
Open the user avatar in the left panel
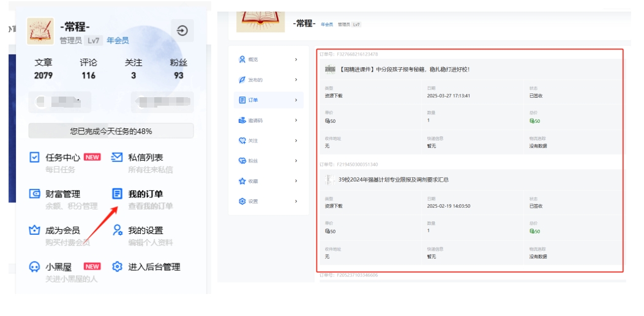point(40,31)
